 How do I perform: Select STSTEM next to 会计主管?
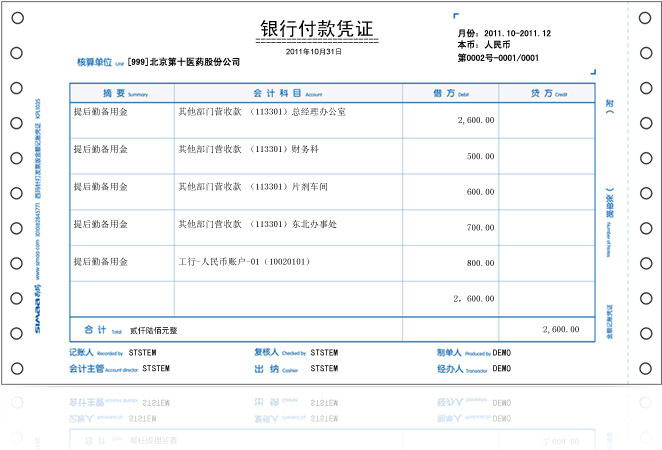click(156, 369)
